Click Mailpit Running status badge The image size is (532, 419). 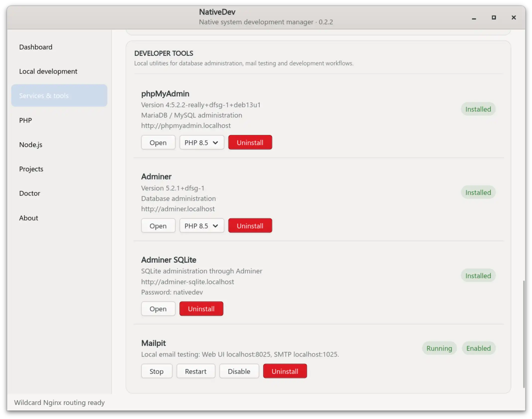pyautogui.click(x=439, y=348)
